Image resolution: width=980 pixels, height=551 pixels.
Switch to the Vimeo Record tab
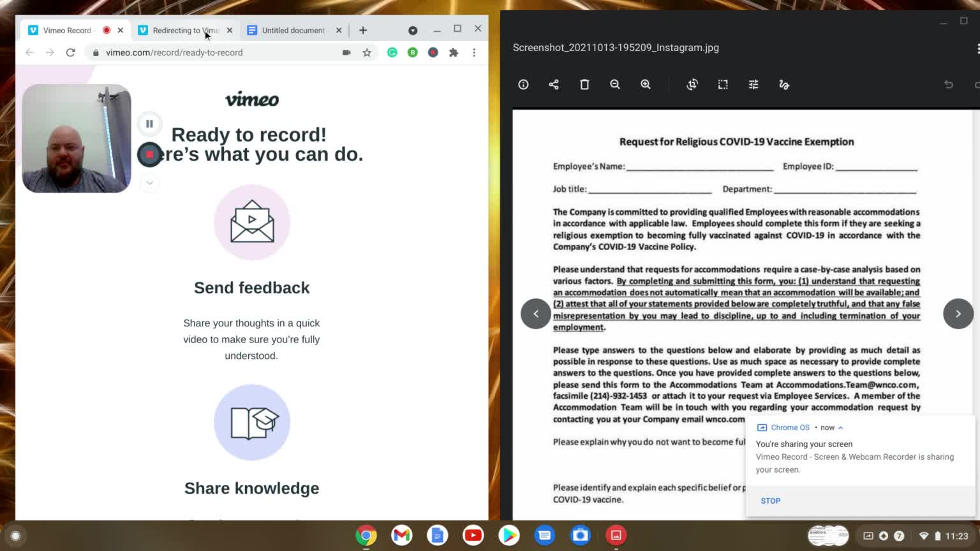[x=67, y=30]
